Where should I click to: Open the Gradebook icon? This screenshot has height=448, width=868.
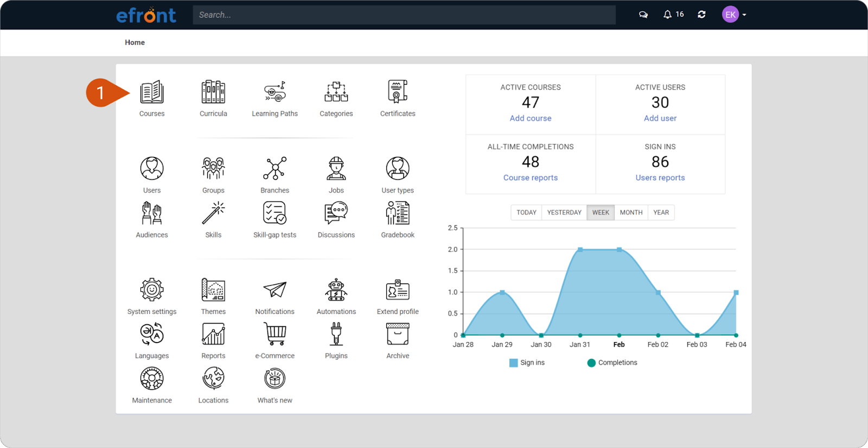pyautogui.click(x=398, y=213)
